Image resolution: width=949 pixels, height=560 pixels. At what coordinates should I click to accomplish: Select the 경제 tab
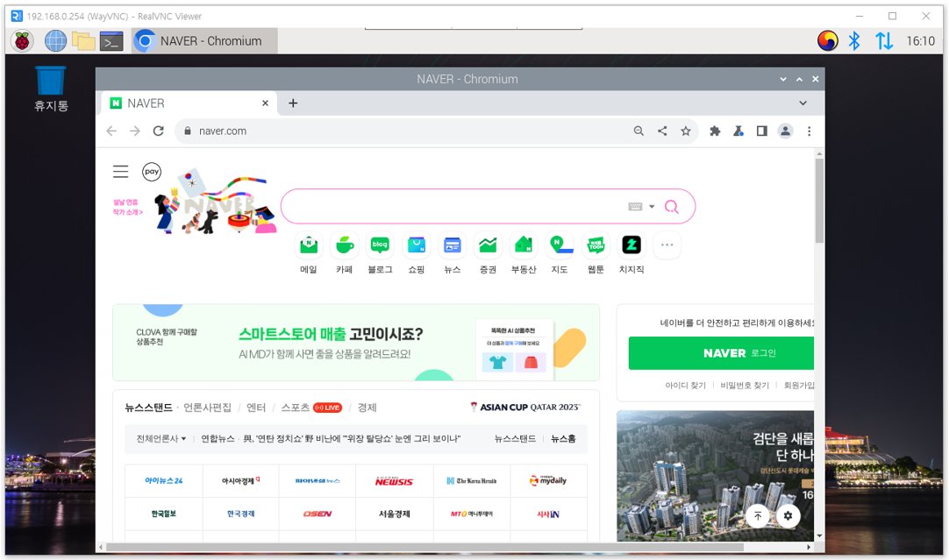point(367,408)
